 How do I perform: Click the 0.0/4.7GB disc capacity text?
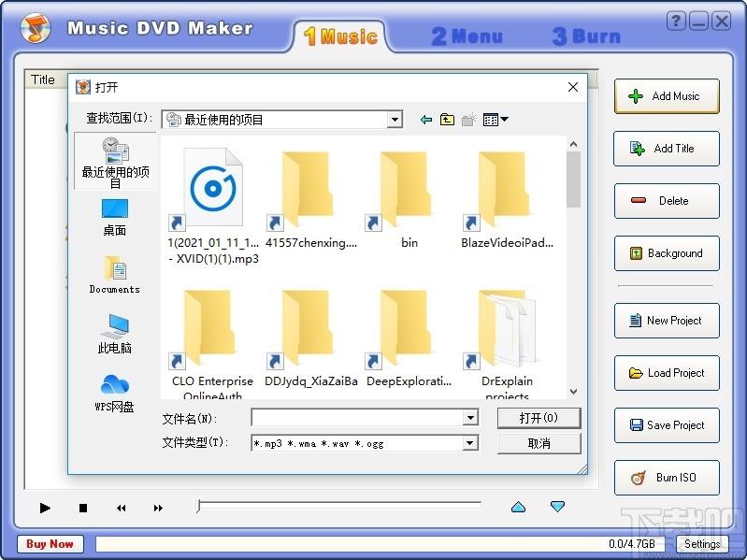point(632,544)
